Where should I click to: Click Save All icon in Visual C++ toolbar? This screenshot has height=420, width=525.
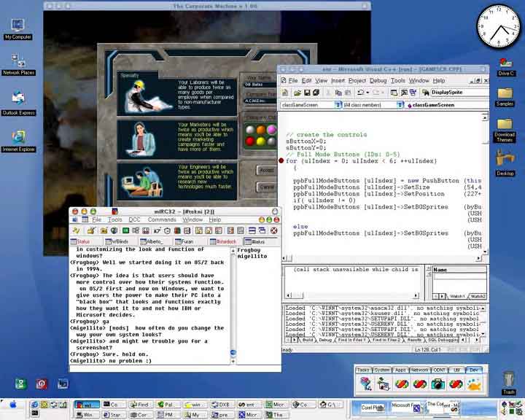[316, 93]
